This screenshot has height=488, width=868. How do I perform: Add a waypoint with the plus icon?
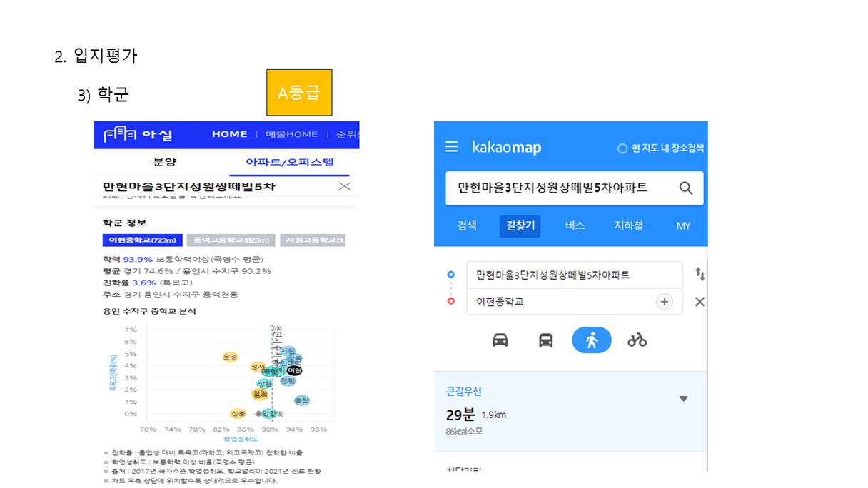(665, 302)
